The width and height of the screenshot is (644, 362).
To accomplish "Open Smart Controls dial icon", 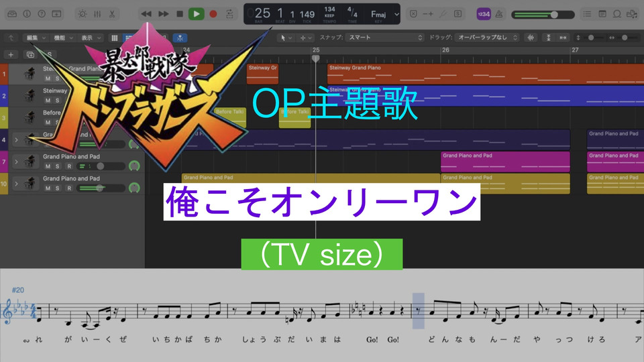I will [83, 14].
